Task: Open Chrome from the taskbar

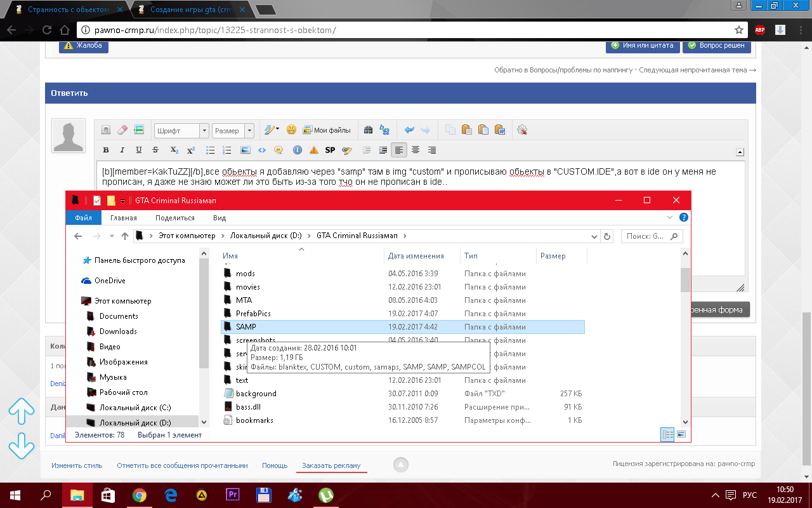Action: (140, 495)
